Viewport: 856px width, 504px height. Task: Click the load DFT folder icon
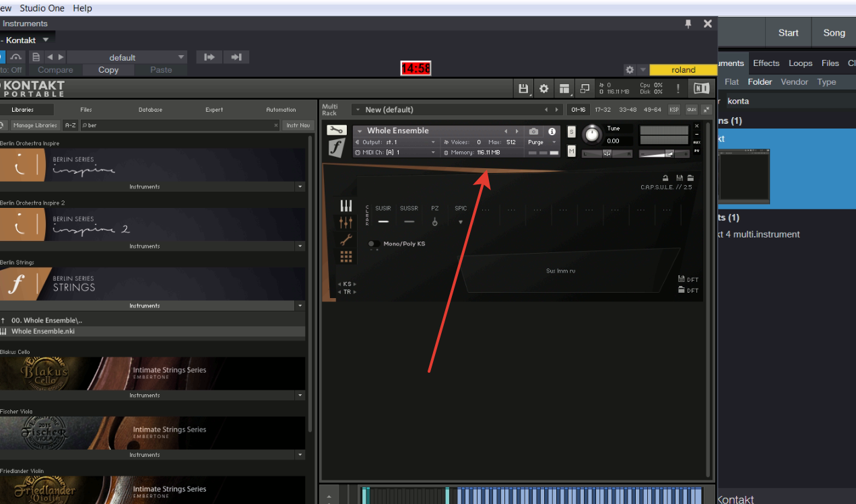pos(682,290)
